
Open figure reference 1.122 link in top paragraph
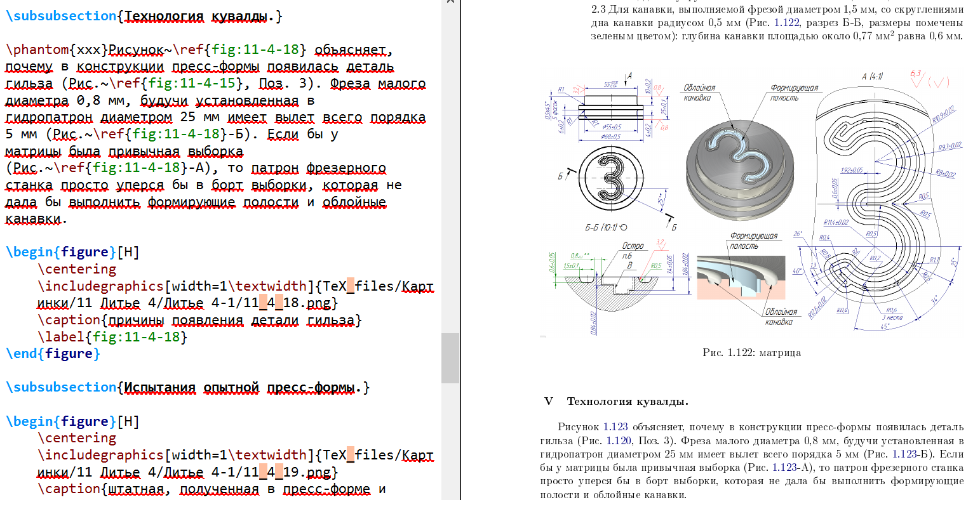(786, 23)
